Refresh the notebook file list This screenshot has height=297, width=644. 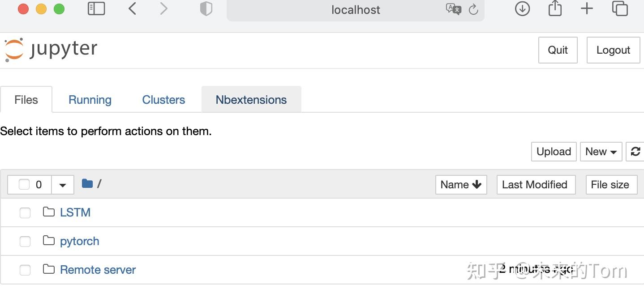click(x=635, y=152)
